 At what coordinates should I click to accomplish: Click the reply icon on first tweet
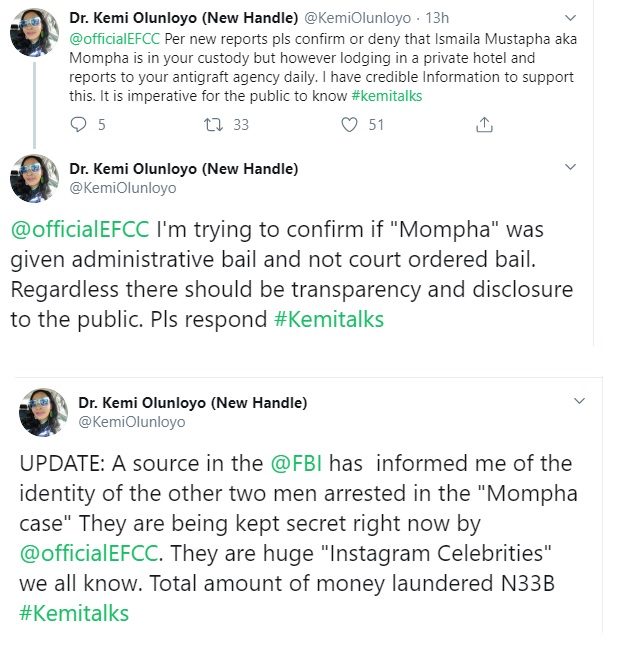80,125
